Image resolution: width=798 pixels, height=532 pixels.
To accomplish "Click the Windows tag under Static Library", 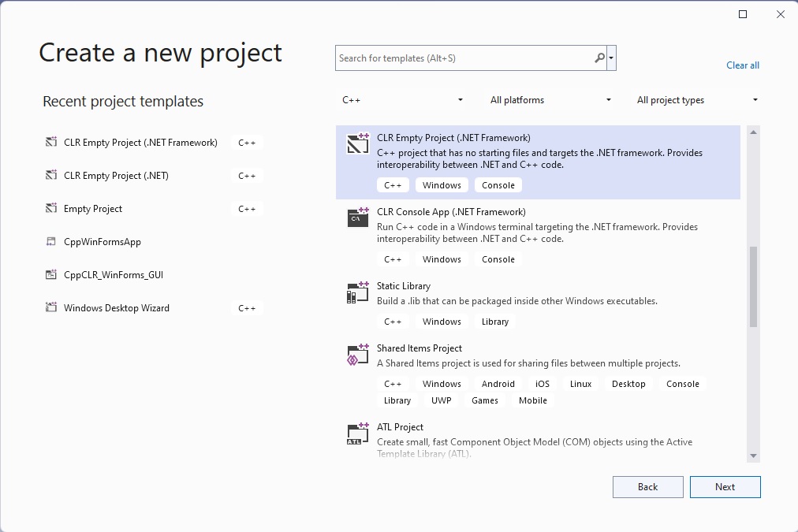I will tap(442, 322).
